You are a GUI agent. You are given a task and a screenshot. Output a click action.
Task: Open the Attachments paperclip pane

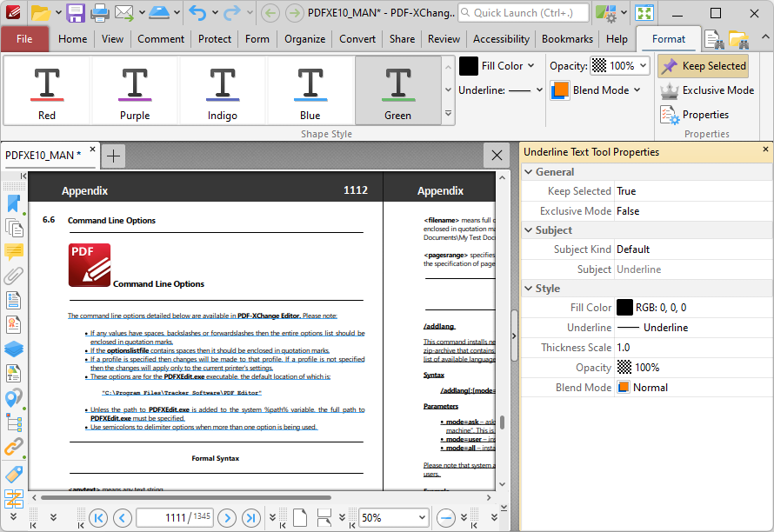14,276
